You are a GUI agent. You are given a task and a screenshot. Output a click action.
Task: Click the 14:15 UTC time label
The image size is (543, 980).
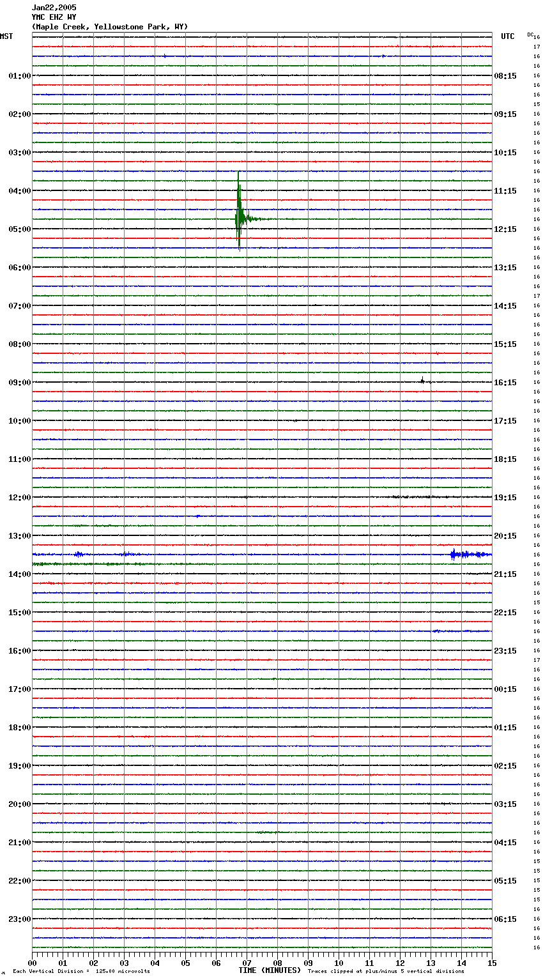point(505,306)
